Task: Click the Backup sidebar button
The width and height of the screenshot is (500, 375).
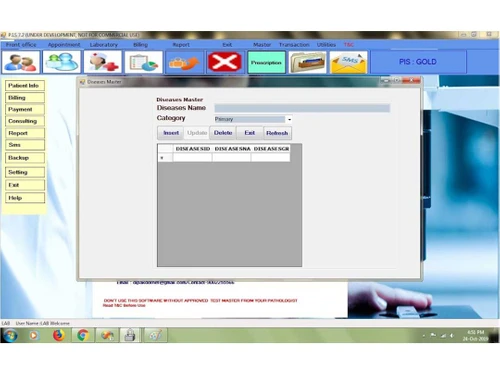Action: pos(25,158)
